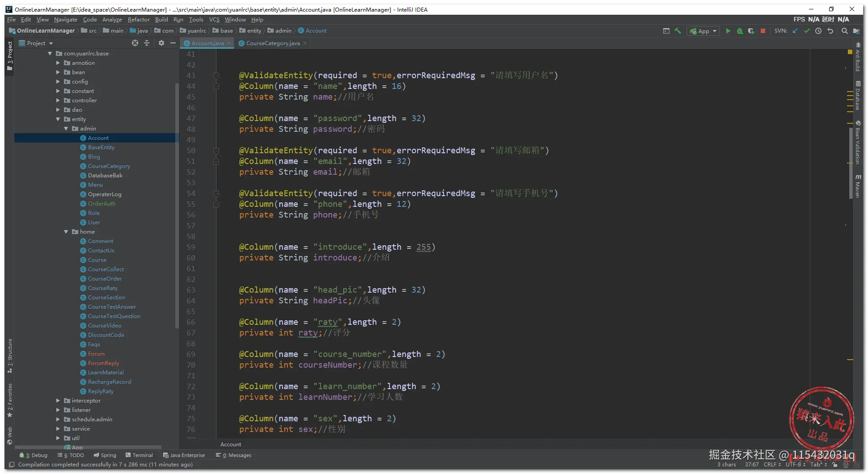Revert changes with the SVN undo arrow
The width and height of the screenshot is (868, 474).
pos(830,31)
